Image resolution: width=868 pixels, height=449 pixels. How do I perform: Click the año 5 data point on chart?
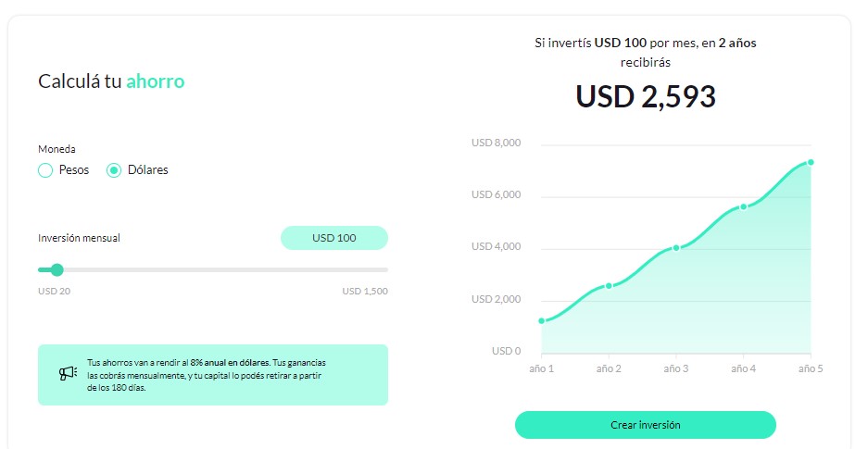coord(811,162)
